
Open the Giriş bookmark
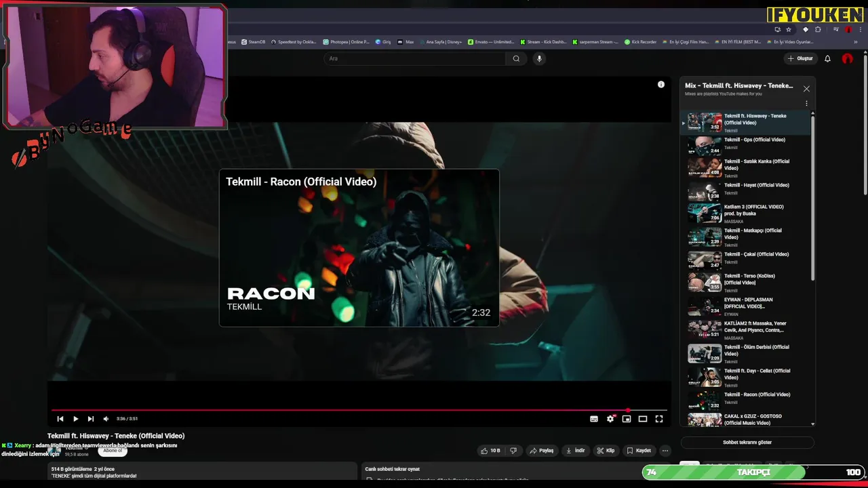[x=383, y=42]
